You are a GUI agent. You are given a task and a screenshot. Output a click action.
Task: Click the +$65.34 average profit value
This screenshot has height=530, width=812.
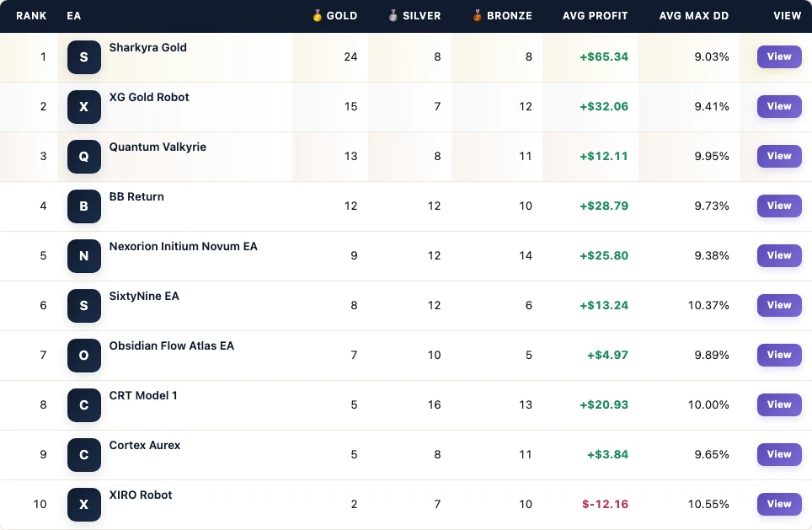point(604,57)
